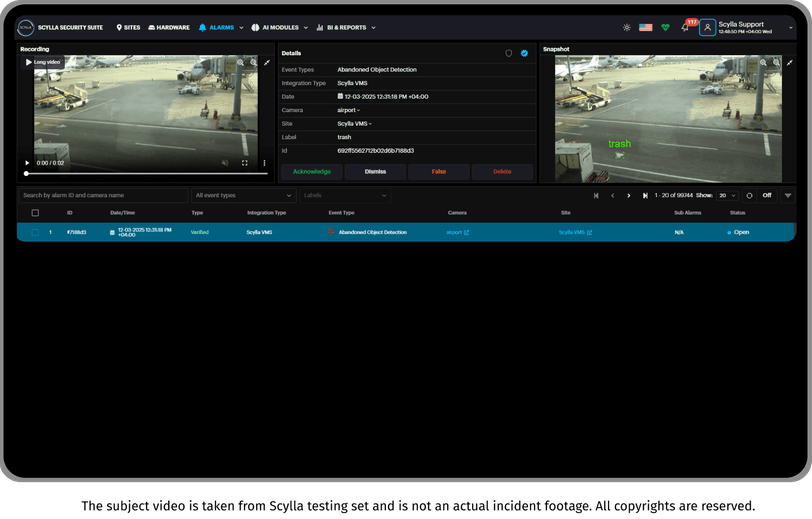This screenshot has height=519, width=812.
Task: Click the shield icon in Details header
Action: pyautogui.click(x=509, y=53)
